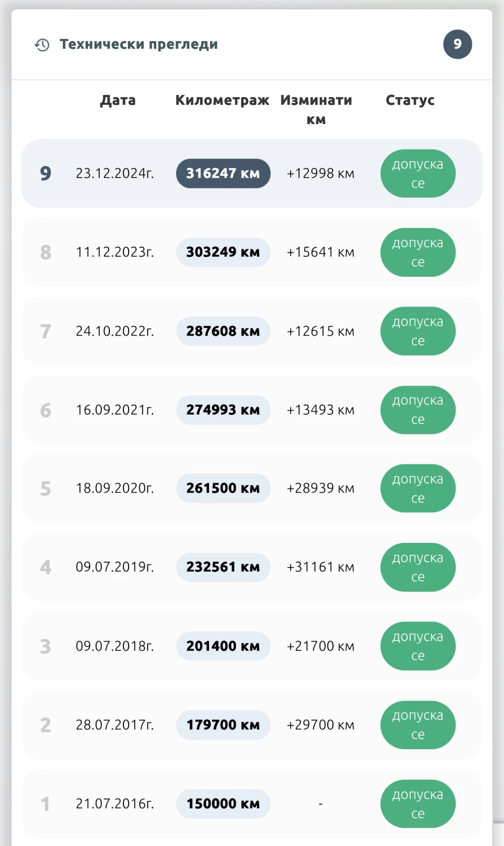Screen dimensions: 504x846
Task: Click status badge for 09.07.2019г. inspection
Action: pos(418,567)
